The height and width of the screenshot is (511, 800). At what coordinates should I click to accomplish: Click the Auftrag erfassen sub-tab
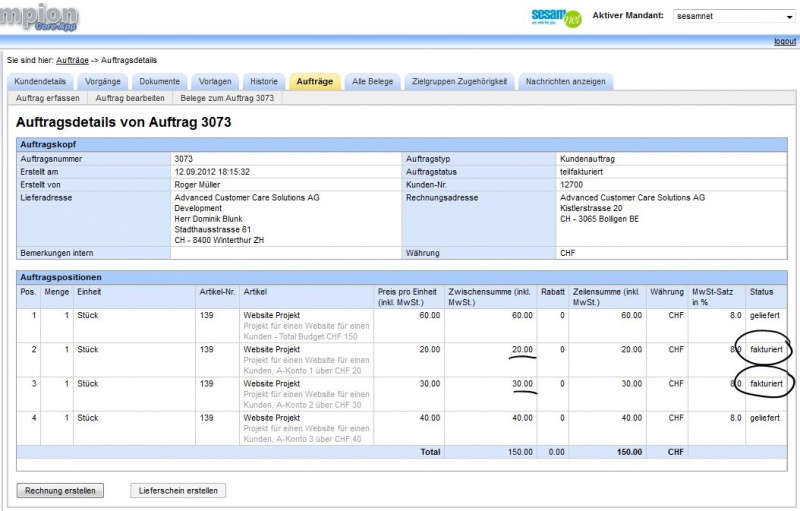[x=47, y=98]
